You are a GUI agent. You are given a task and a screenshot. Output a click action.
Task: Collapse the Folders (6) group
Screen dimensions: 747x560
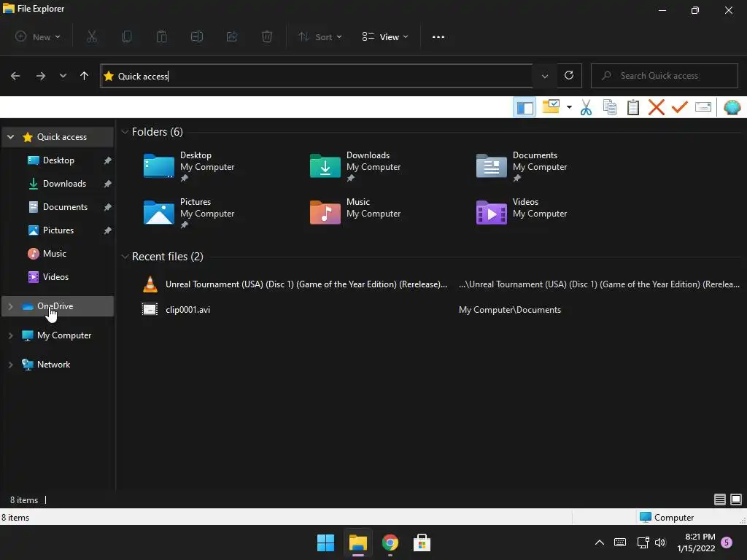(x=125, y=132)
